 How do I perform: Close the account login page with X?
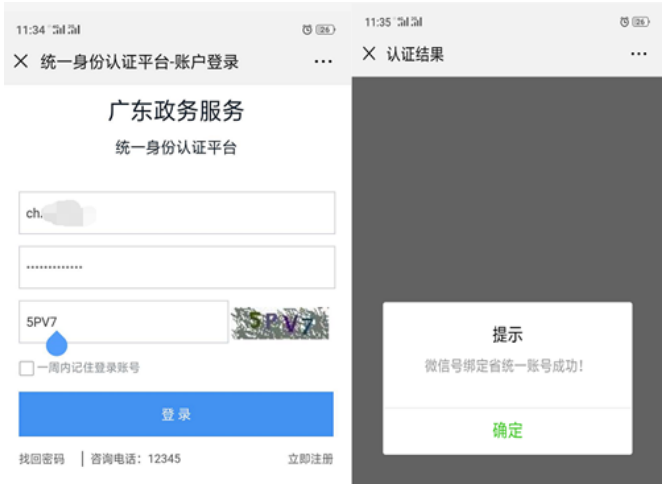click(21, 61)
